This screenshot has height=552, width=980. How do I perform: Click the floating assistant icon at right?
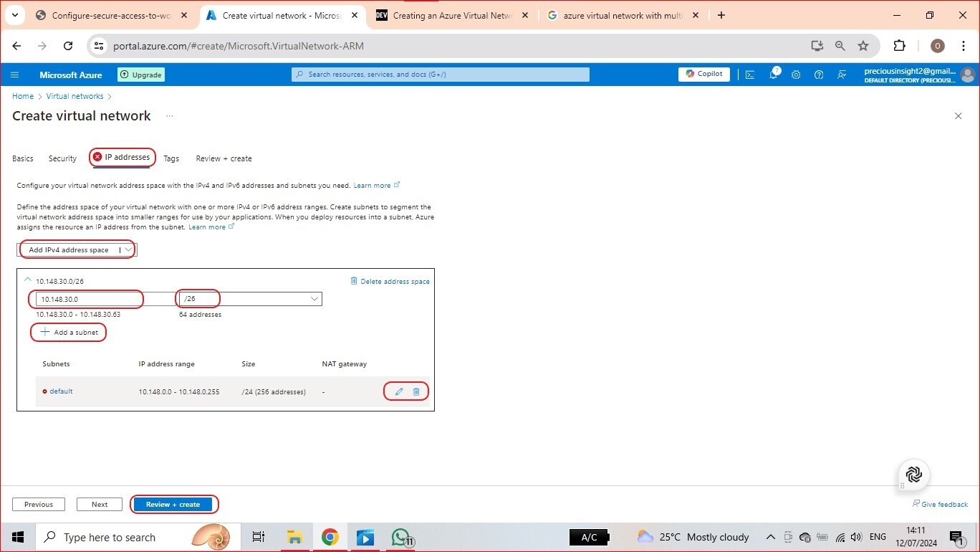914,475
